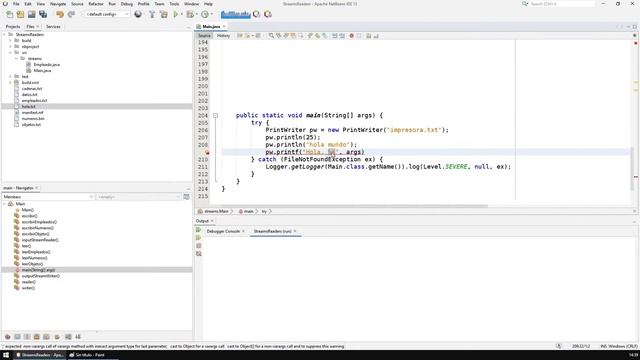640x360 pixels.
Task: Click the Stop Macro Recording icon in the editor toolbar
Action: [x=359, y=36]
